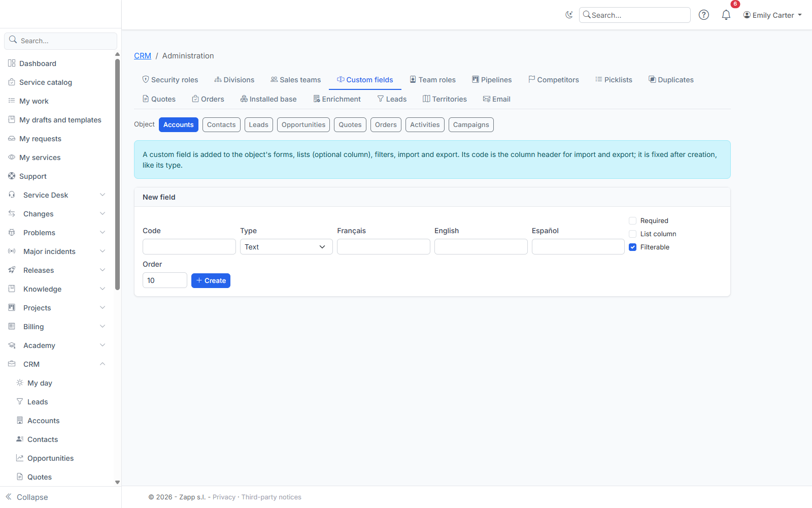Enable the List column checkbox

pyautogui.click(x=632, y=234)
